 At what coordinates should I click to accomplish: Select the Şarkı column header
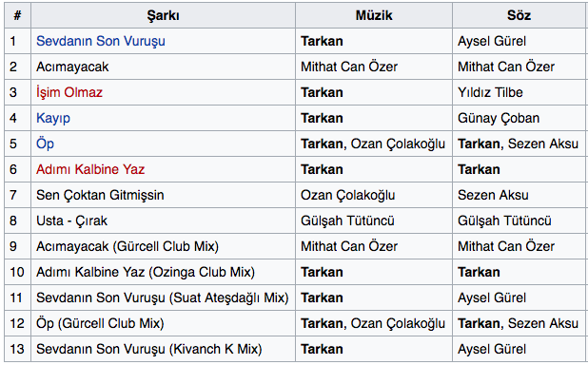click(163, 15)
